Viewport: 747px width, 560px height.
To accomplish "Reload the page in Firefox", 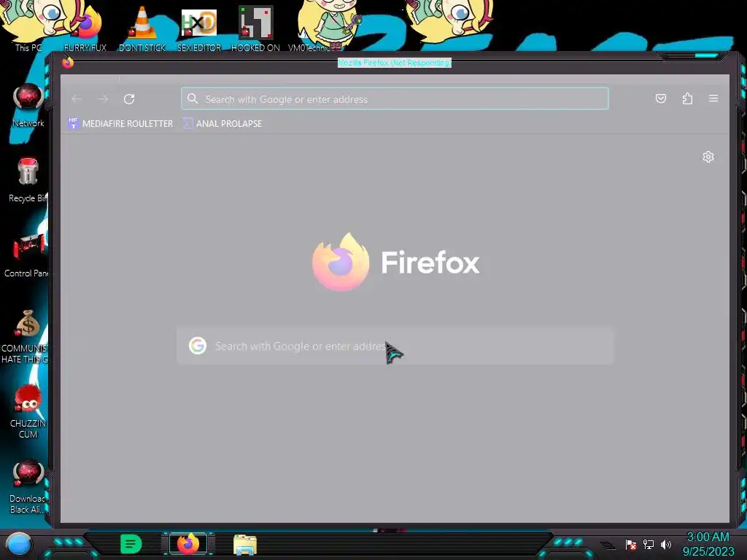I will (129, 99).
